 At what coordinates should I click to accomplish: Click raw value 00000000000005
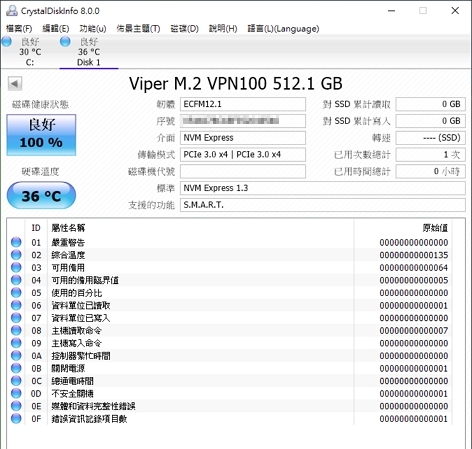(x=414, y=280)
